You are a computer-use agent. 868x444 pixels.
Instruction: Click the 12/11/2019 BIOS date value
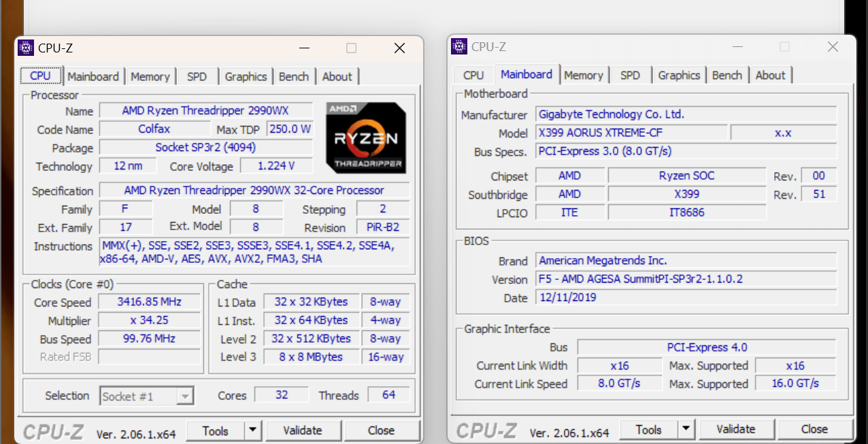click(x=686, y=297)
